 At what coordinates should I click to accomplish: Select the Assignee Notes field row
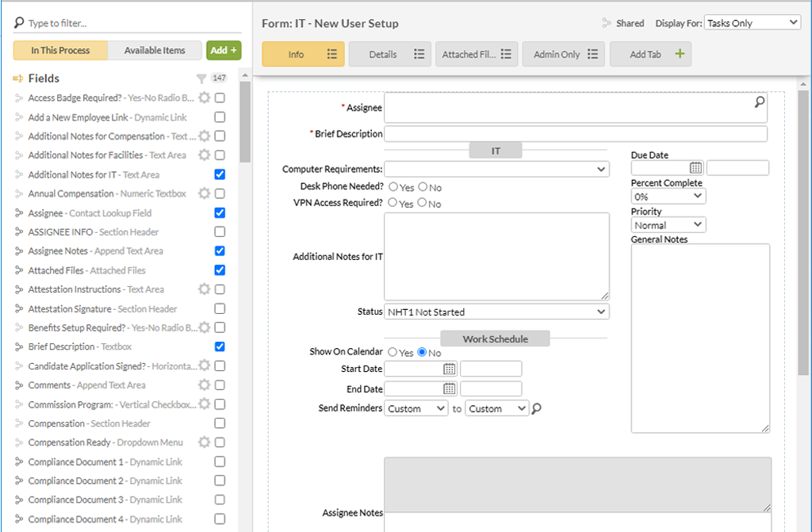(x=120, y=251)
